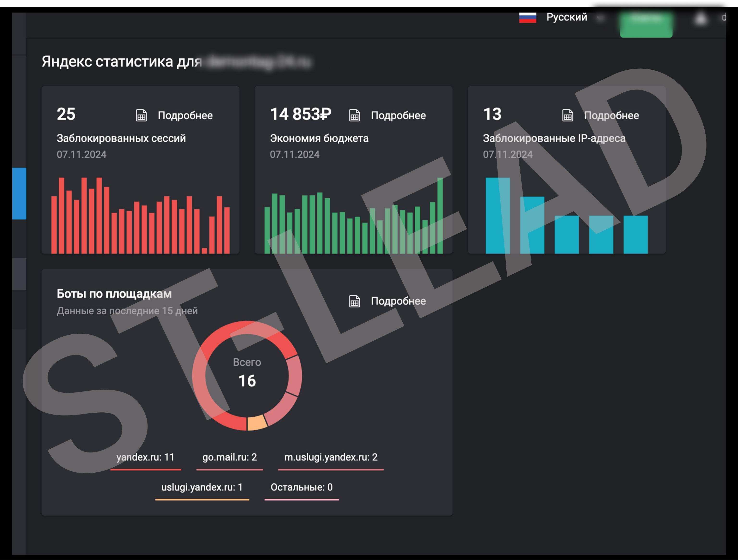Click the Заблокированных сессий label
The height and width of the screenshot is (560, 738).
(x=121, y=138)
